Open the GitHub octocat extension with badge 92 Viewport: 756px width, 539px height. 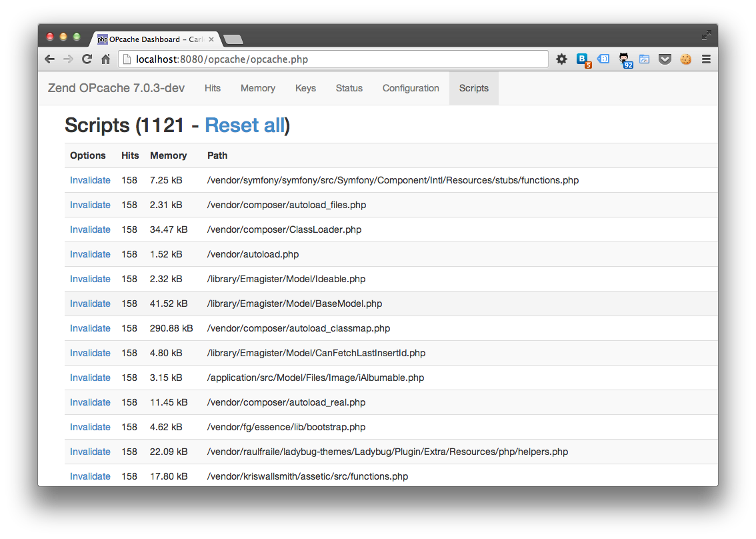tap(625, 60)
